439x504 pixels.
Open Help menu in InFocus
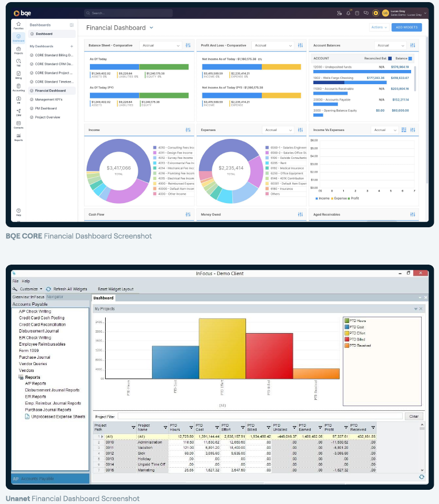pyautogui.click(x=26, y=281)
